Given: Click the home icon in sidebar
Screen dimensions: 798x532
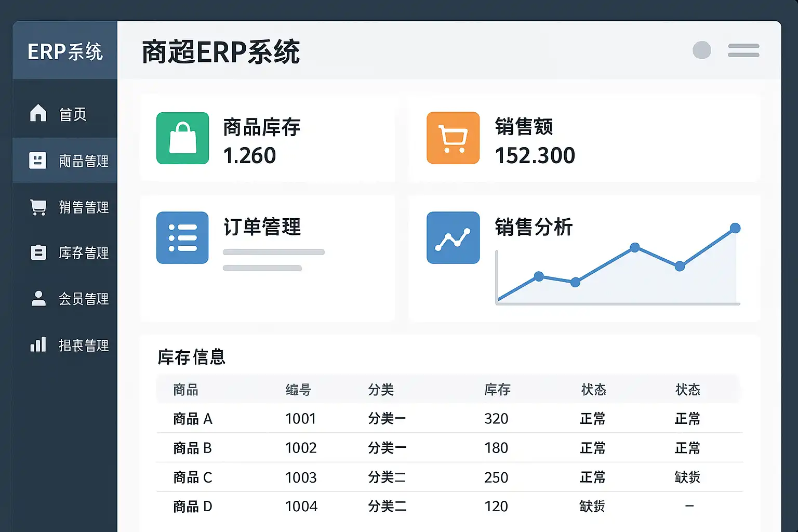Looking at the screenshot, I should 38,113.
